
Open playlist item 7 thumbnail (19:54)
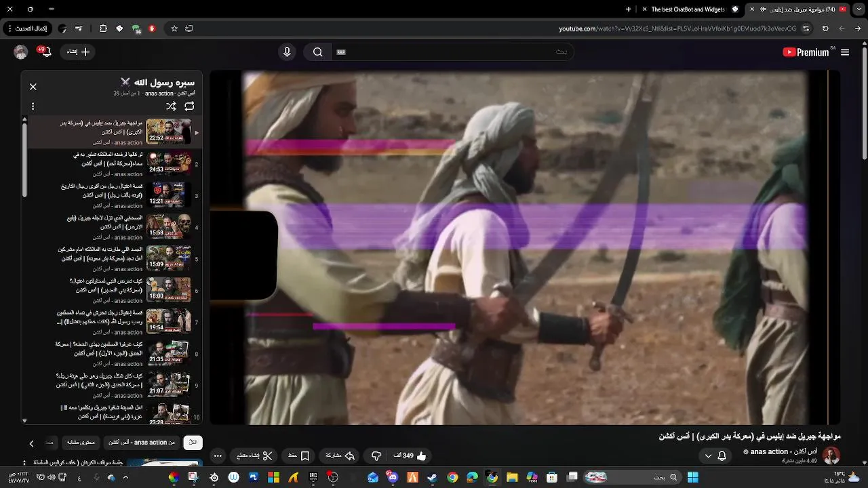[169, 321]
